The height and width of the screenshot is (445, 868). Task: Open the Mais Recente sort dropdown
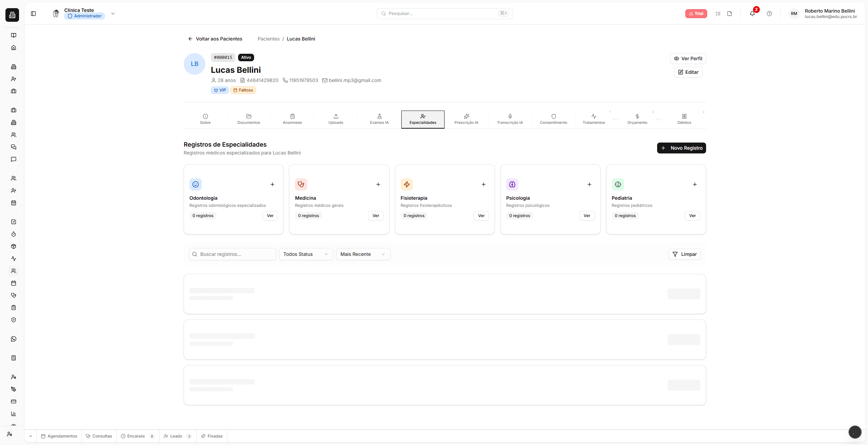tap(363, 254)
